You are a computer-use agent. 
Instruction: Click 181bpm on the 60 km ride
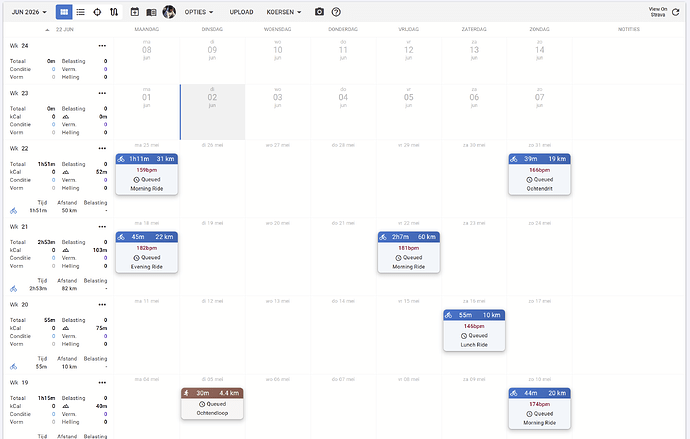point(408,248)
